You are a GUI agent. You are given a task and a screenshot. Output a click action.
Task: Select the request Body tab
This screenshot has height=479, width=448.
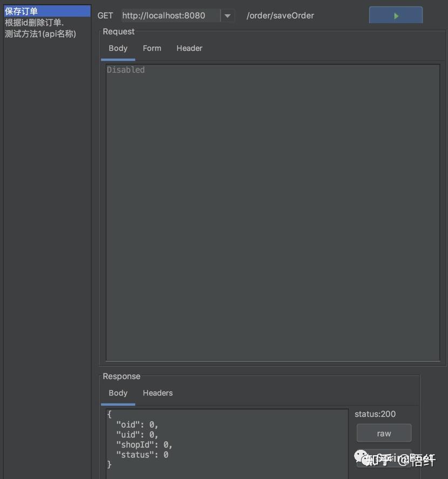coord(118,48)
